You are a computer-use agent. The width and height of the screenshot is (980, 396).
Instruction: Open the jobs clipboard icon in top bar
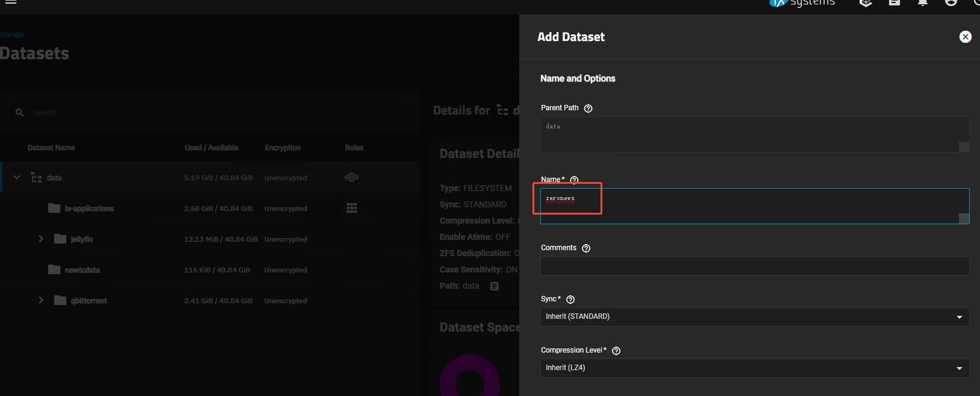pos(894,2)
